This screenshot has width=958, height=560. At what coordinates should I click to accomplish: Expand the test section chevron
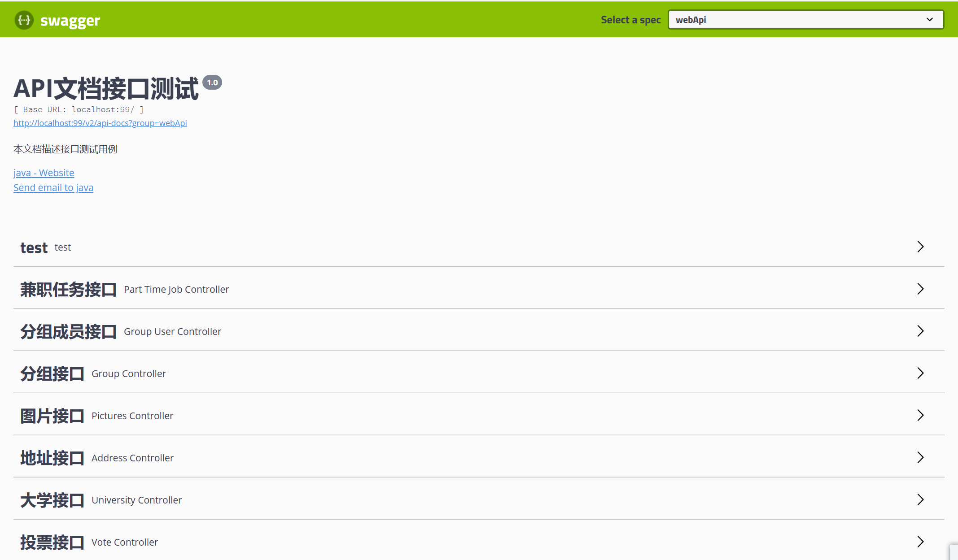click(x=920, y=247)
